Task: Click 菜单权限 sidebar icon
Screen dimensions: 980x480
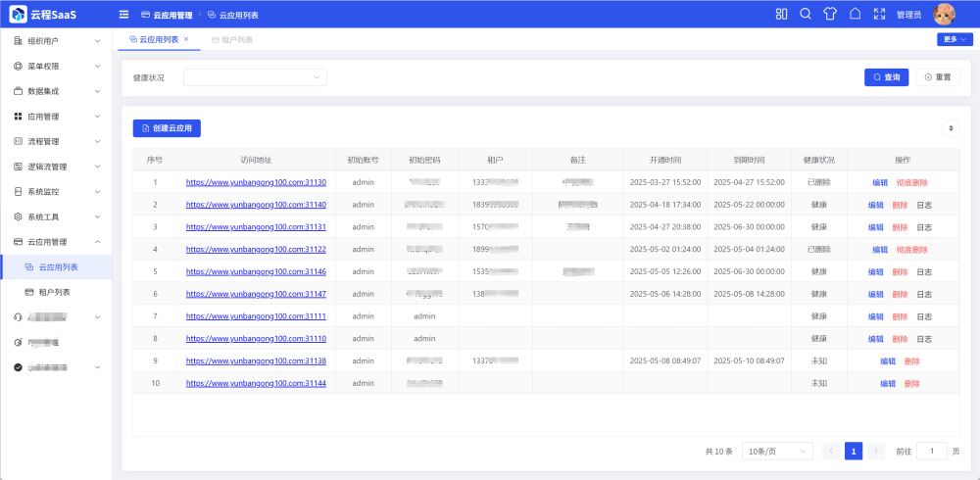Action: pyautogui.click(x=18, y=66)
